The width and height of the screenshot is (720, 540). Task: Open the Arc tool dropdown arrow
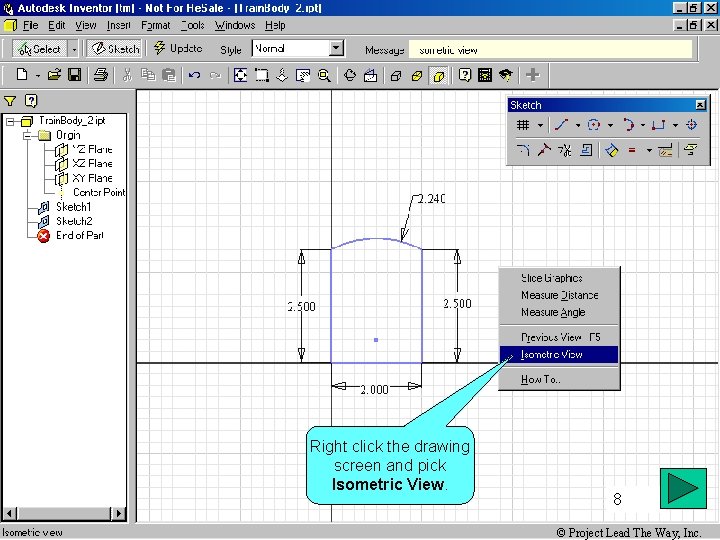pos(643,125)
